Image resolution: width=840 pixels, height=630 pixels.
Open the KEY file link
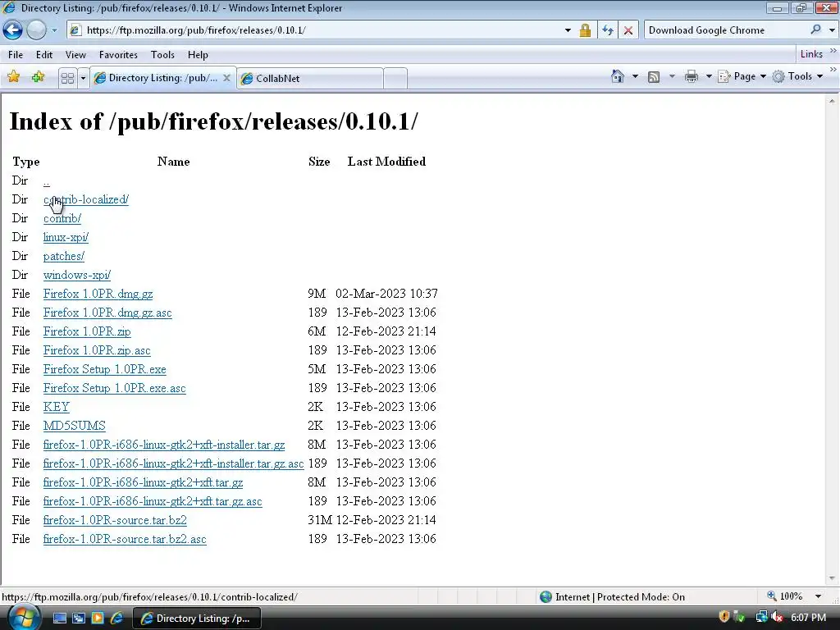pos(57,407)
